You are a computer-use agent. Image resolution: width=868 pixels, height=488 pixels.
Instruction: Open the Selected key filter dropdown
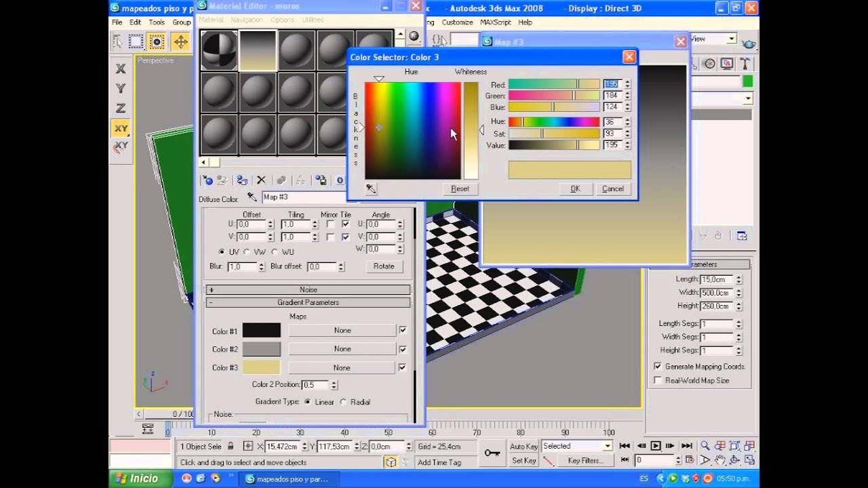(577, 446)
